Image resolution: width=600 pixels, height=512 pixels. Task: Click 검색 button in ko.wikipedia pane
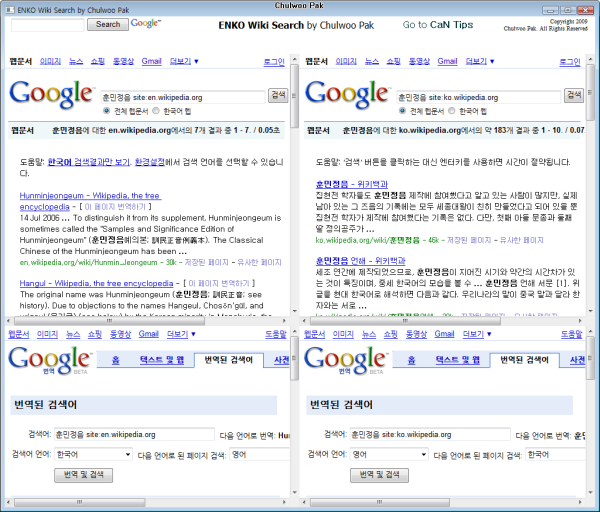pyautogui.click(x=574, y=95)
